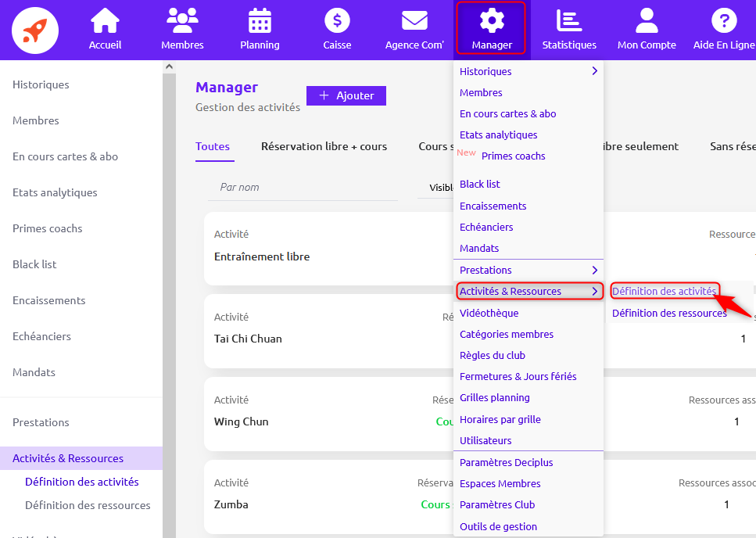Open Echéanciers in left sidebar

coord(41,336)
